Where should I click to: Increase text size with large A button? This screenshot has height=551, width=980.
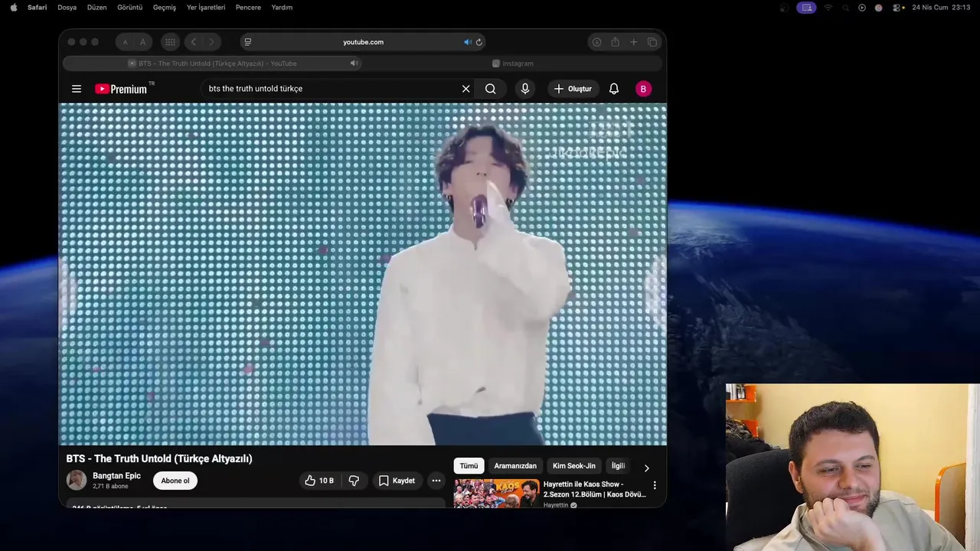tap(142, 42)
